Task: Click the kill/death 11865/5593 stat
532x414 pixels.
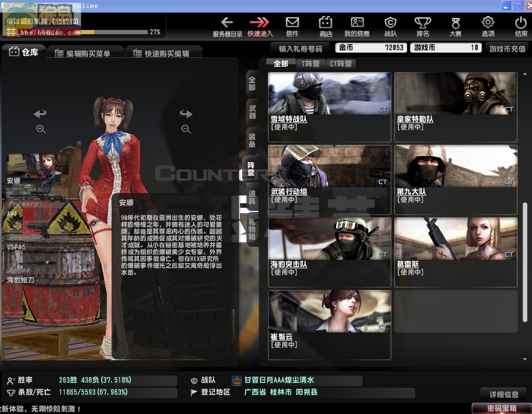Action: click(93, 392)
